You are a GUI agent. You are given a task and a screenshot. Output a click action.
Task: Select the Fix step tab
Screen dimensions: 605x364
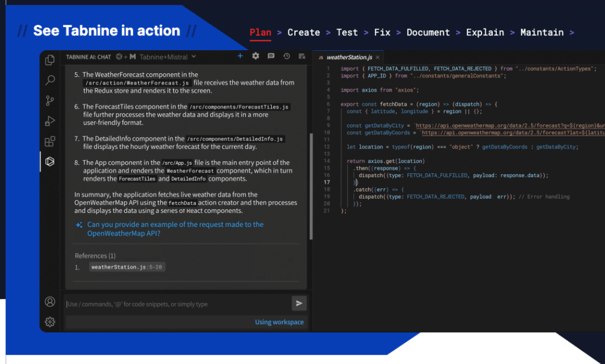[x=382, y=32]
